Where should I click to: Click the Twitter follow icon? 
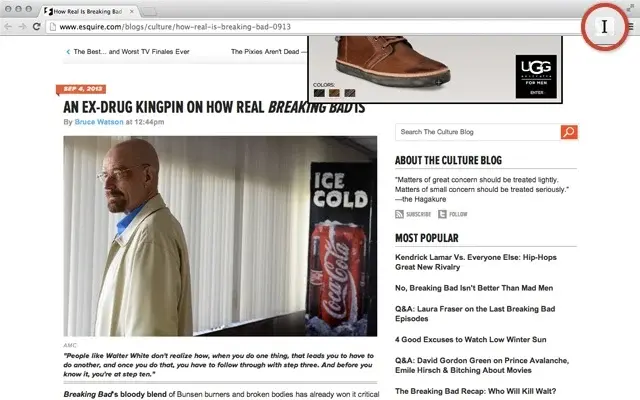pos(442,214)
